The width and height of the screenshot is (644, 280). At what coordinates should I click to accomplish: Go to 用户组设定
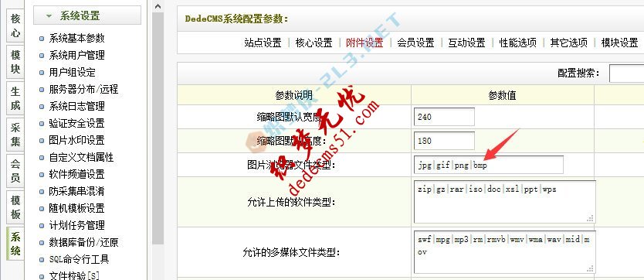72,73
